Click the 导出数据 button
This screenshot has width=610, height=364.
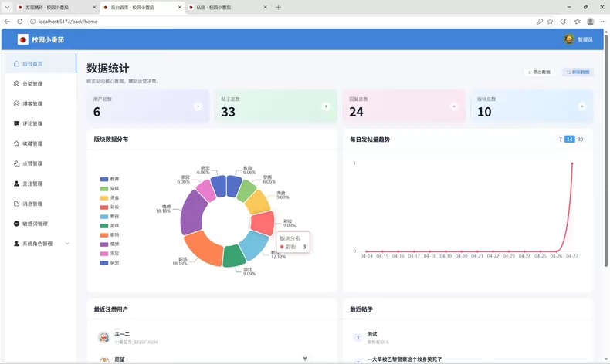tap(539, 72)
